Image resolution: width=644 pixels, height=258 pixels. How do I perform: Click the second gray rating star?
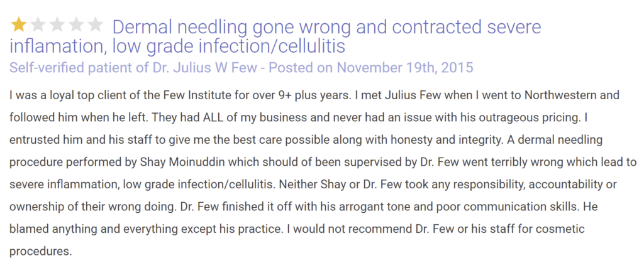[x=38, y=24]
